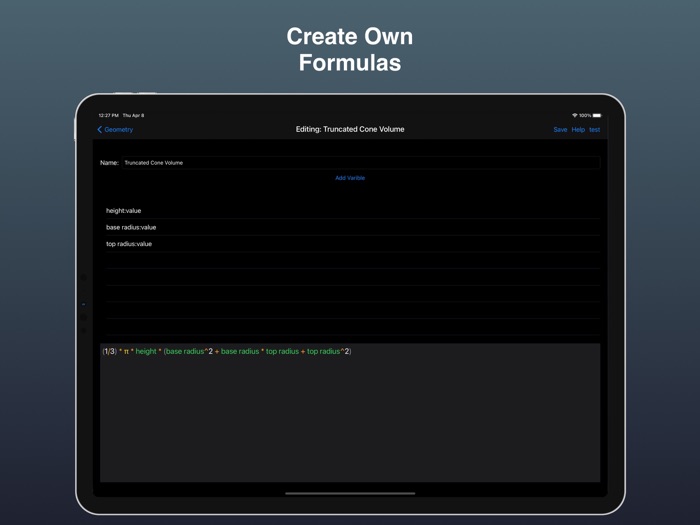This screenshot has height=525, width=700.
Task: Go back to Geometry with the chevron
Action: point(115,129)
